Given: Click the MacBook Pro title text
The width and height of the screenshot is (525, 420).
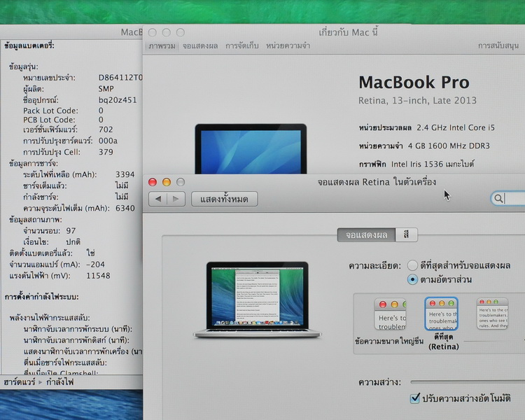Looking at the screenshot, I should (x=414, y=82).
